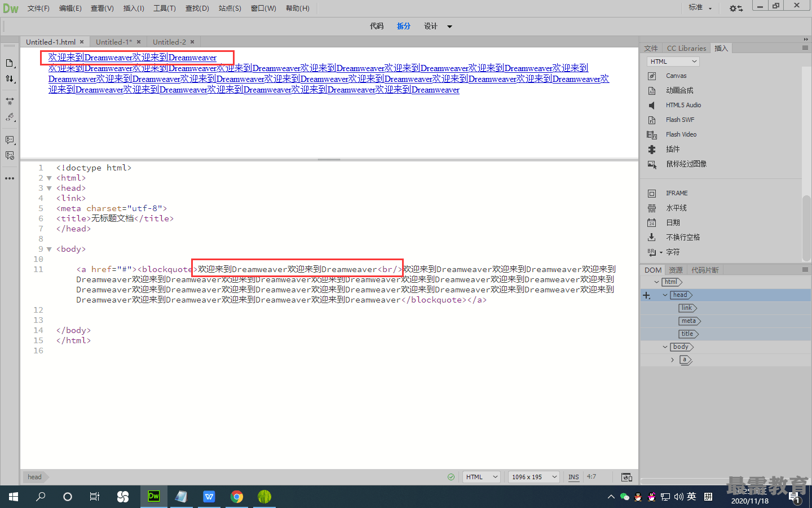Open the 插入(I) menu

(x=134, y=8)
